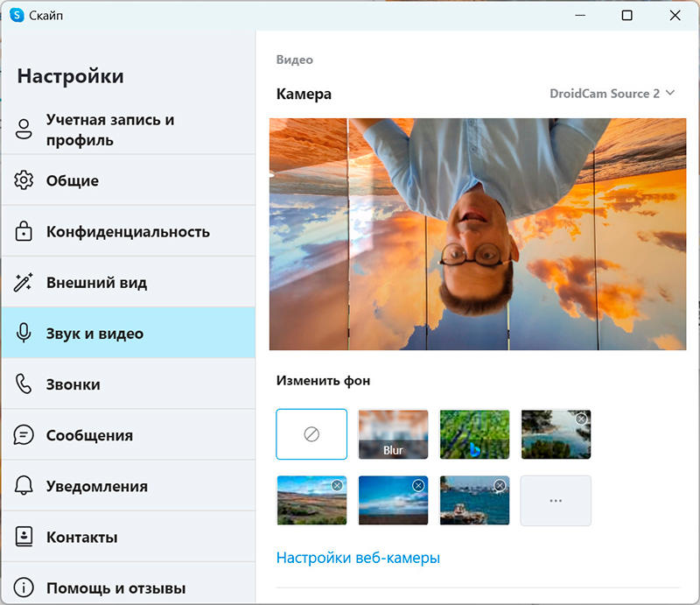The height and width of the screenshot is (605, 700).
Task: Click the bell icon for Уведомления
Action: (24, 486)
